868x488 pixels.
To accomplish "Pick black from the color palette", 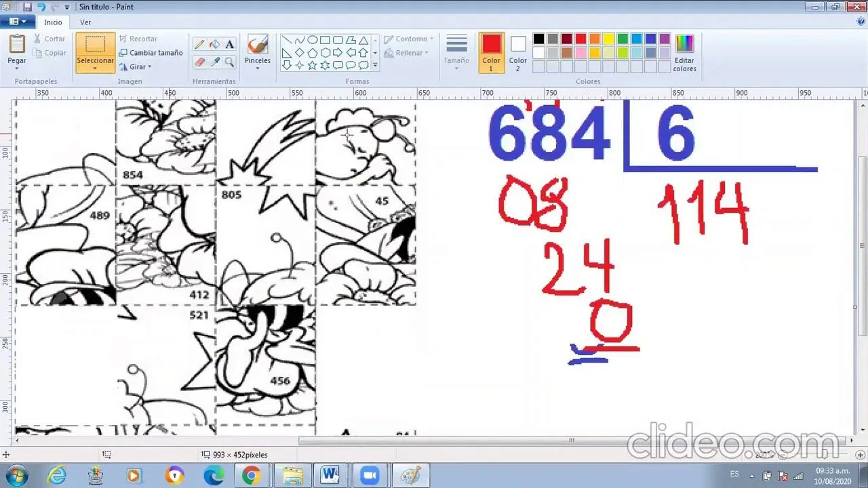I will coord(538,39).
